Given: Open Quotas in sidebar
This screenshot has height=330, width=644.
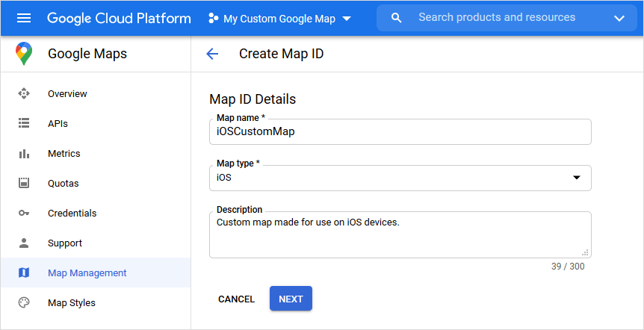Looking at the screenshot, I should click(x=96, y=183).
